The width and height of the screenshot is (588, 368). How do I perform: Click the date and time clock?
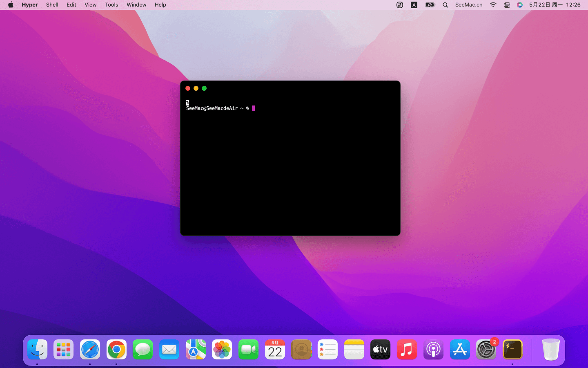[x=555, y=5]
